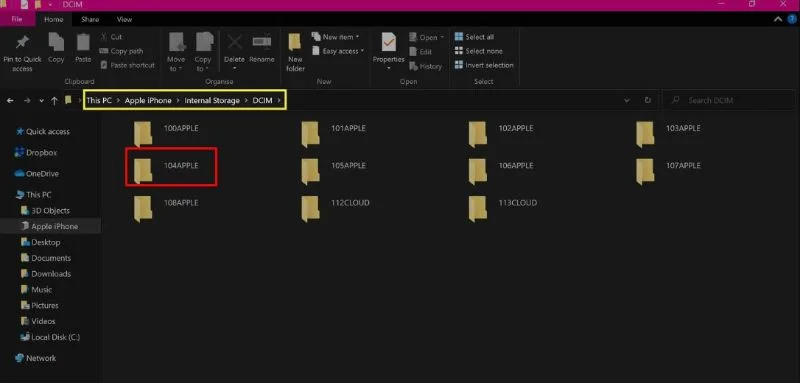Select the 103APPLE folder
Screen dimensions: 800x383
pyautogui.click(x=668, y=134)
